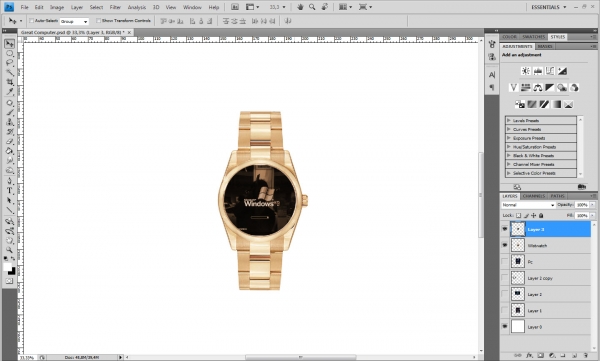600x361 pixels.
Task: Open the Character panel icon
Action: pyautogui.click(x=492, y=75)
